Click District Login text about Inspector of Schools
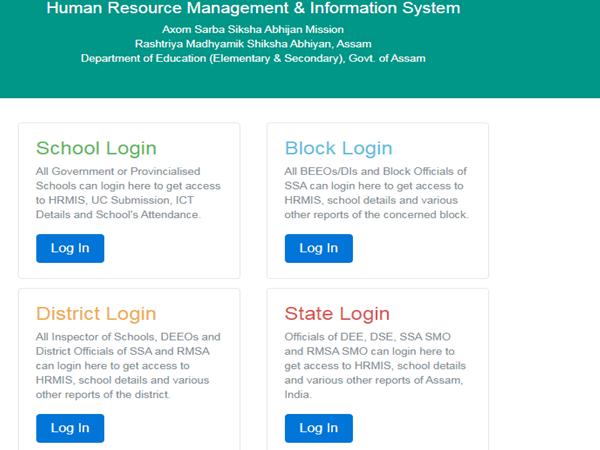Screen dimensions: 600x450 pyautogui.click(x=128, y=365)
